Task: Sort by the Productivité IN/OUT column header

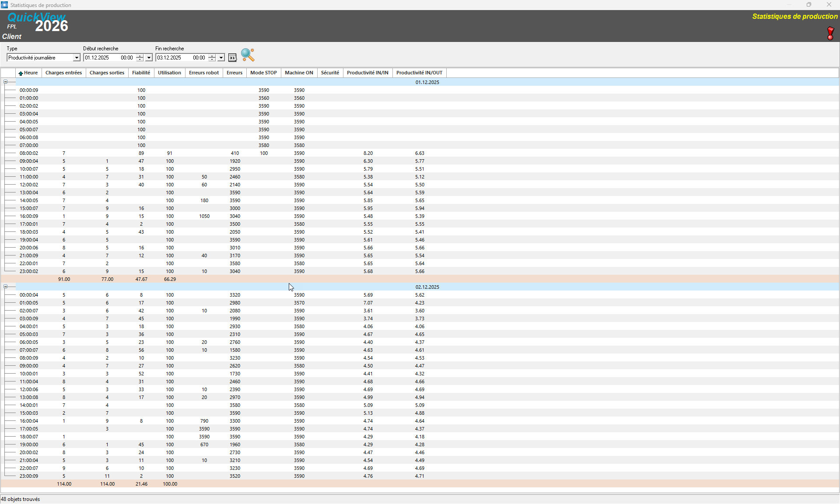Action: tap(419, 73)
